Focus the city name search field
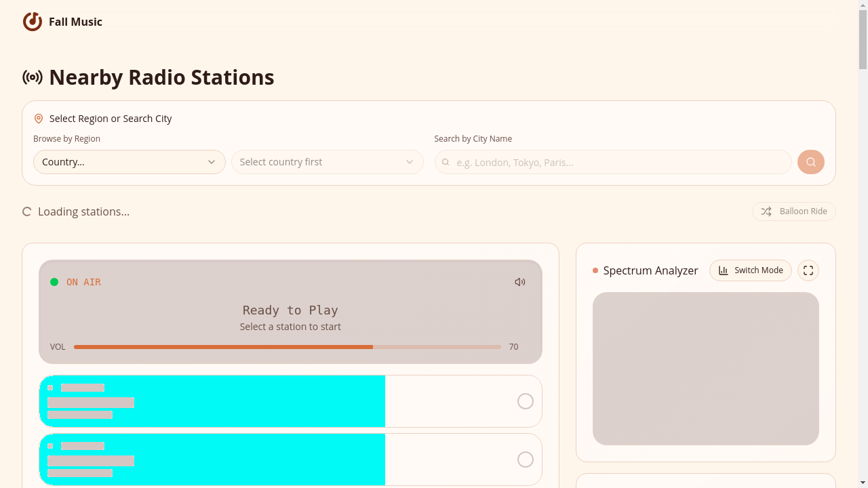The width and height of the screenshot is (868, 488). click(613, 162)
